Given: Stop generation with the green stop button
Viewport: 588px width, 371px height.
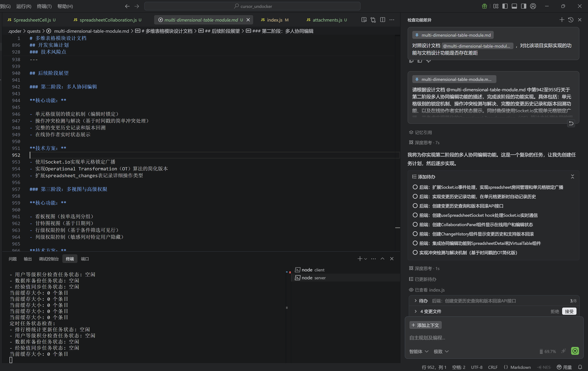Looking at the screenshot, I should 575,351.
